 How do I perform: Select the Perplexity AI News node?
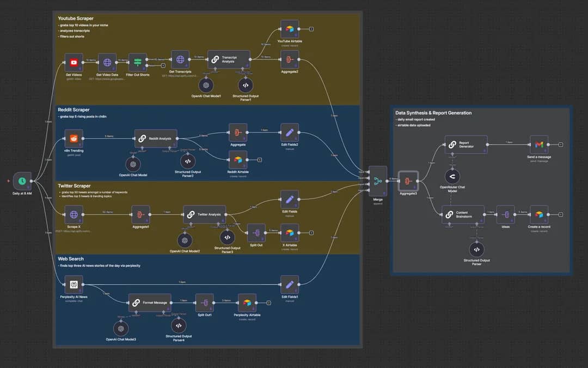coord(73,284)
